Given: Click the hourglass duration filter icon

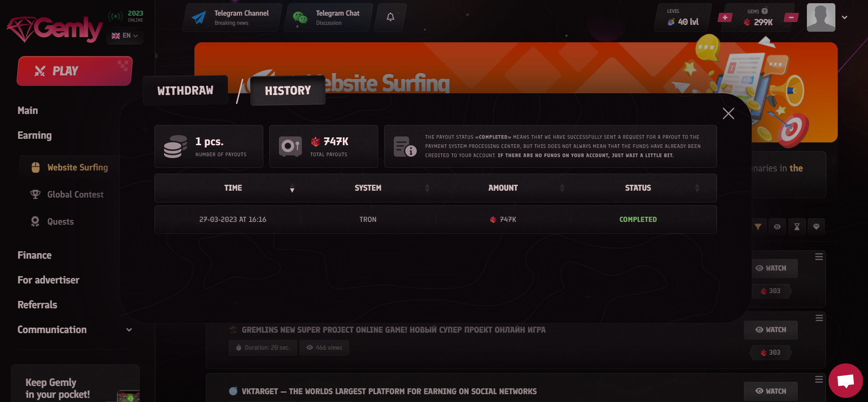Looking at the screenshot, I should (797, 226).
